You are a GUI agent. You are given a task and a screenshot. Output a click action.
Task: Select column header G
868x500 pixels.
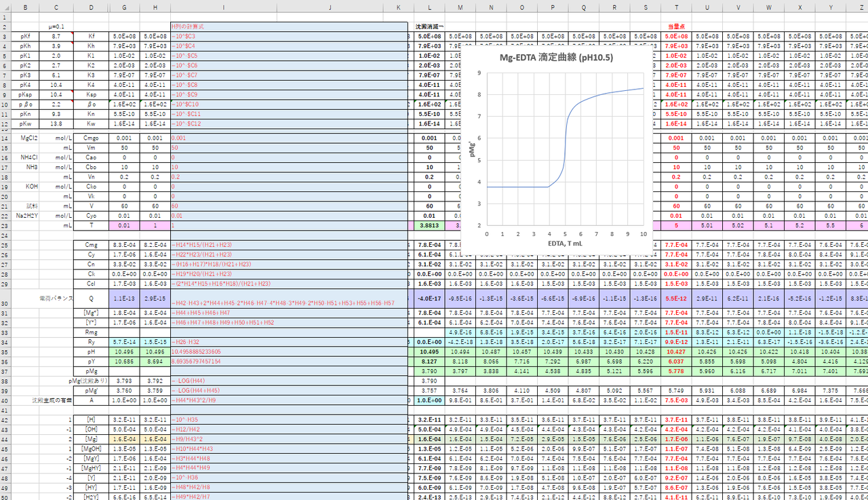click(x=124, y=7)
